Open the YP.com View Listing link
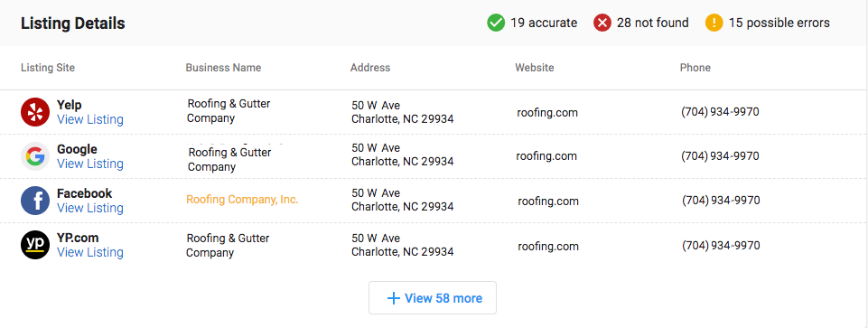The height and width of the screenshot is (328, 868). 90,253
